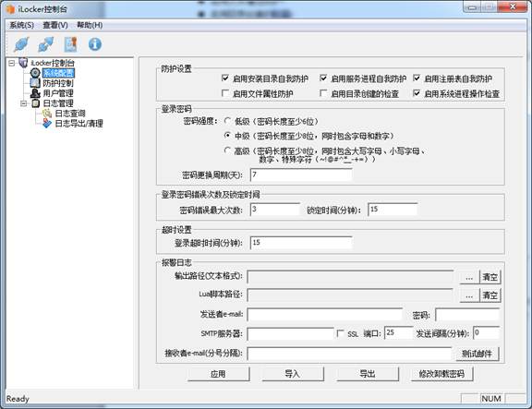Click the 密码更换周期 input field
This screenshot has height=409, width=532.
pos(301,175)
